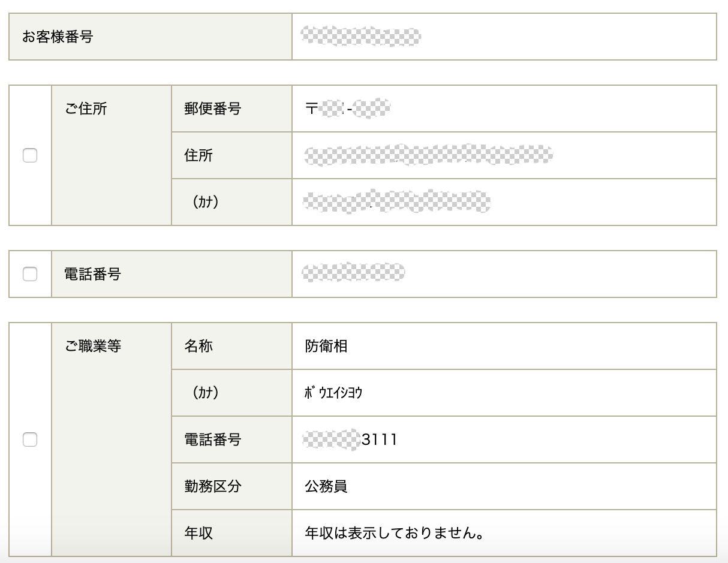The height and width of the screenshot is (563, 728).
Task: Click the 住所 field label
Action: tap(199, 156)
